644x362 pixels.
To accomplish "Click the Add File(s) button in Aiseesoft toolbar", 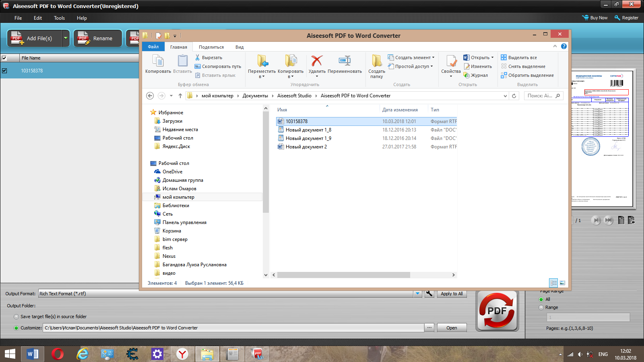I will pyautogui.click(x=35, y=39).
